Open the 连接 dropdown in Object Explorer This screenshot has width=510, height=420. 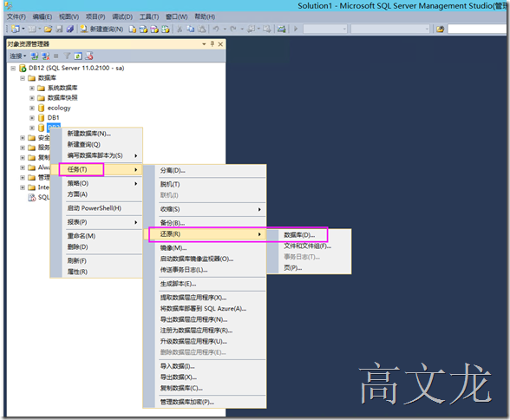pyautogui.click(x=17, y=56)
